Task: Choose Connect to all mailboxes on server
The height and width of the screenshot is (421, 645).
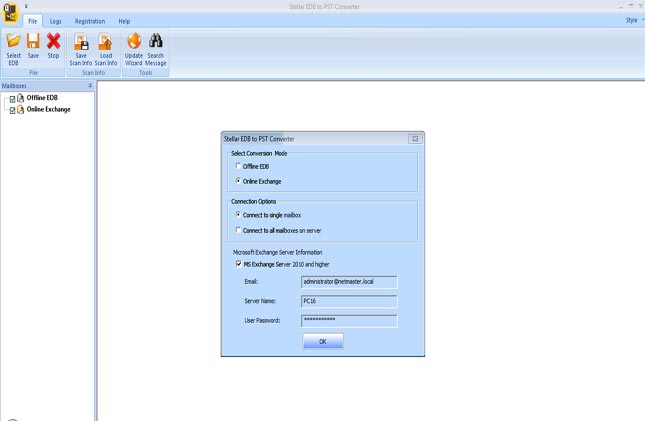Action: [238, 230]
